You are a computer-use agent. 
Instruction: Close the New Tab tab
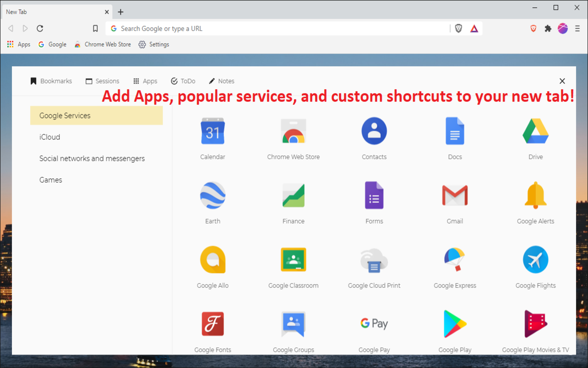tap(107, 12)
